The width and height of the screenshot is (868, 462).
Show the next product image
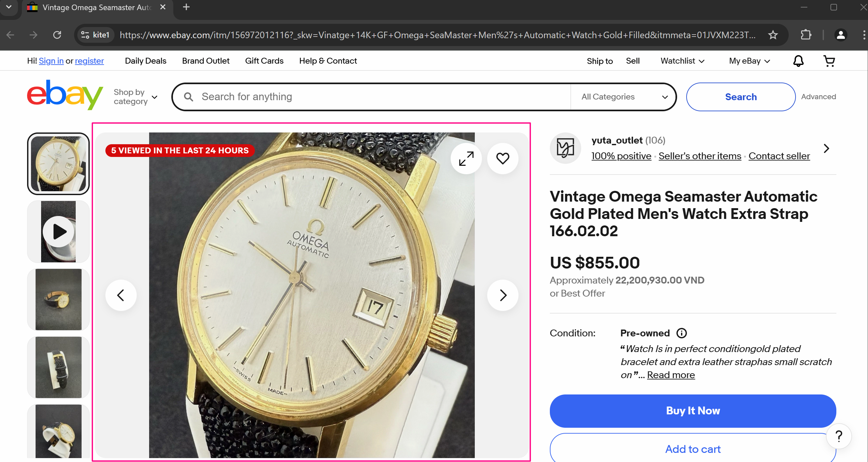503,295
